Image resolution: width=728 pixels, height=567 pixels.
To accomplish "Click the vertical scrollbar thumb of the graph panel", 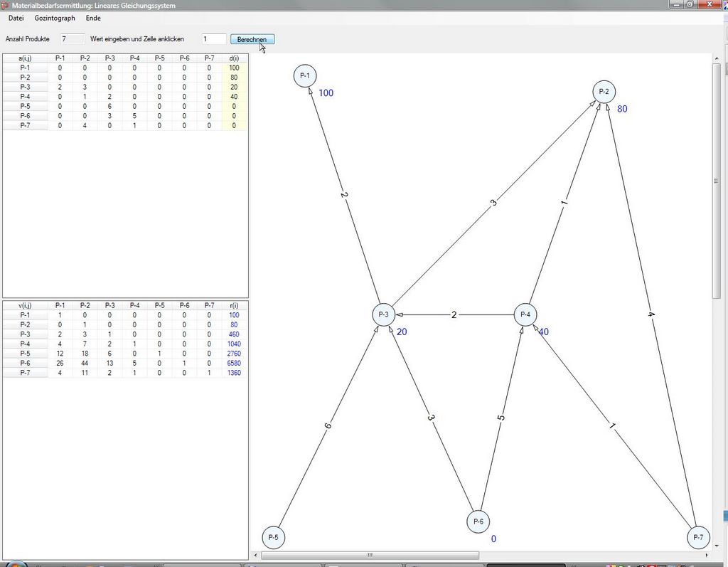I will point(717,181).
